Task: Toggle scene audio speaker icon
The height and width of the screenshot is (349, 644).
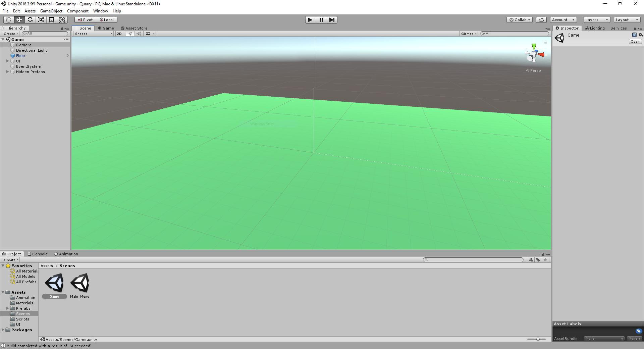Action: 139,34
